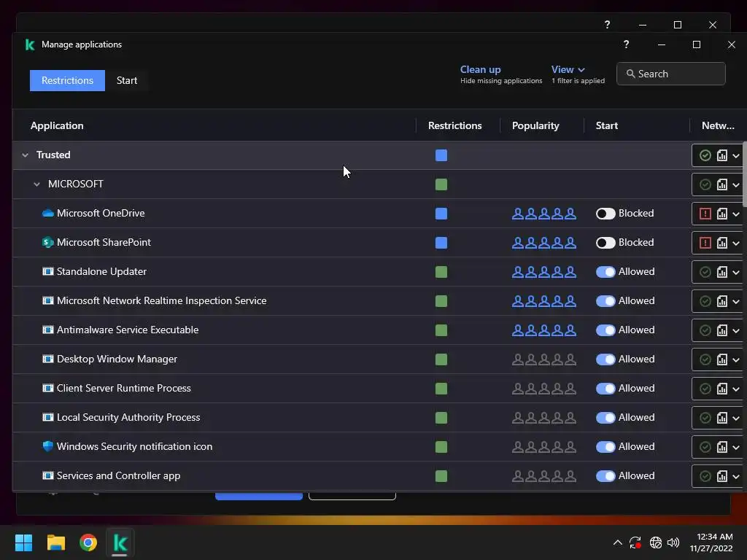The height and width of the screenshot is (560, 747).
Task: Switch off start for Desktop Window Manager
Action: coord(605,359)
